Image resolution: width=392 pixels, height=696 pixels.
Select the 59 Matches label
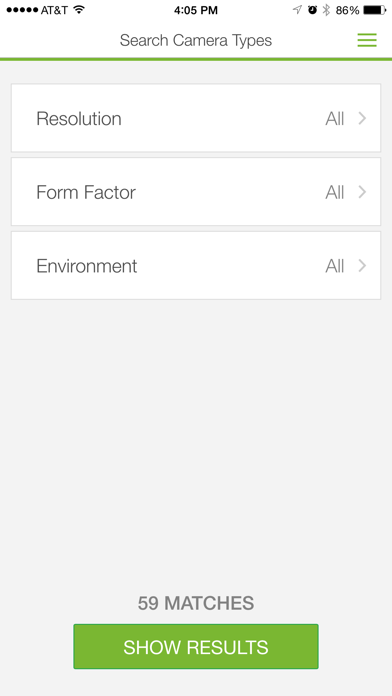point(196,603)
